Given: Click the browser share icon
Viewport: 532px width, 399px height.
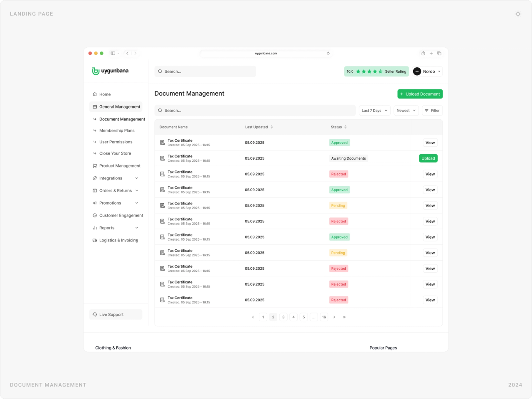Looking at the screenshot, I should (423, 53).
